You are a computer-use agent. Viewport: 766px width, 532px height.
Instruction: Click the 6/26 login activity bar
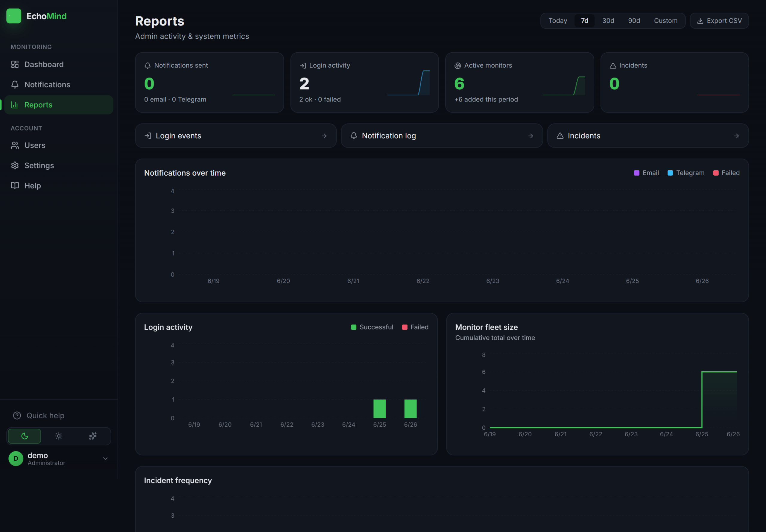coord(410,409)
